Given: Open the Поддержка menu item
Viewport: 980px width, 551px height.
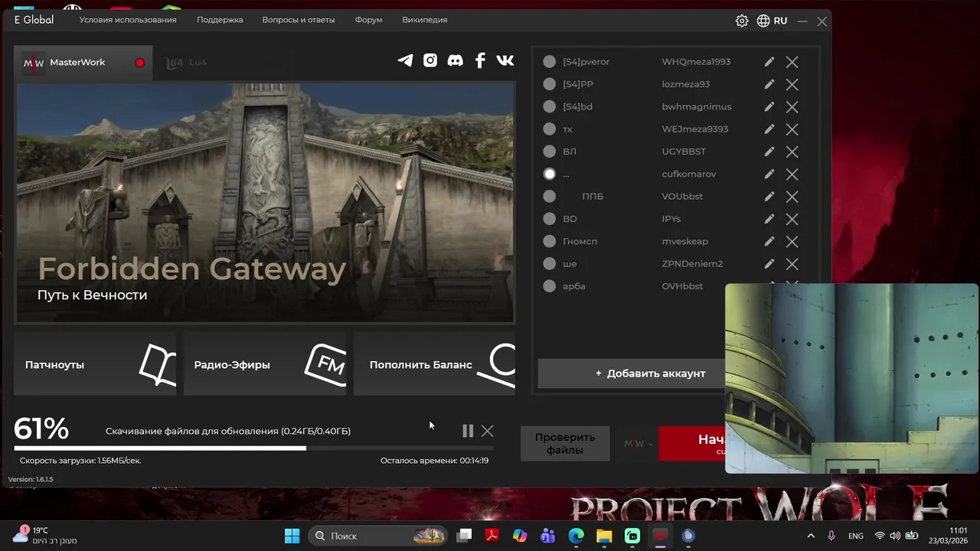Looking at the screenshot, I should click(220, 20).
